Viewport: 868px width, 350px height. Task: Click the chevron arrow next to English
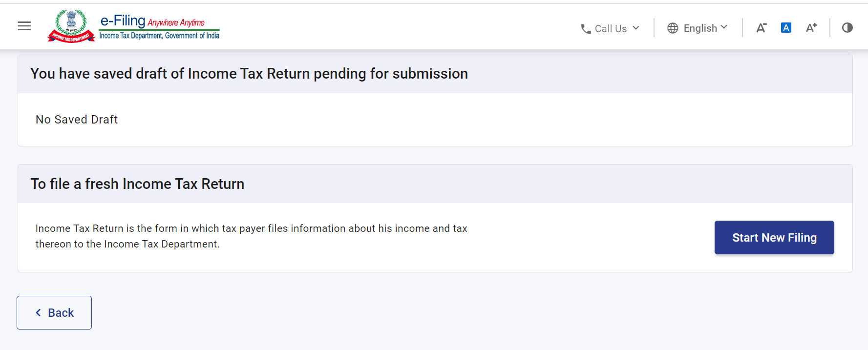click(x=724, y=27)
